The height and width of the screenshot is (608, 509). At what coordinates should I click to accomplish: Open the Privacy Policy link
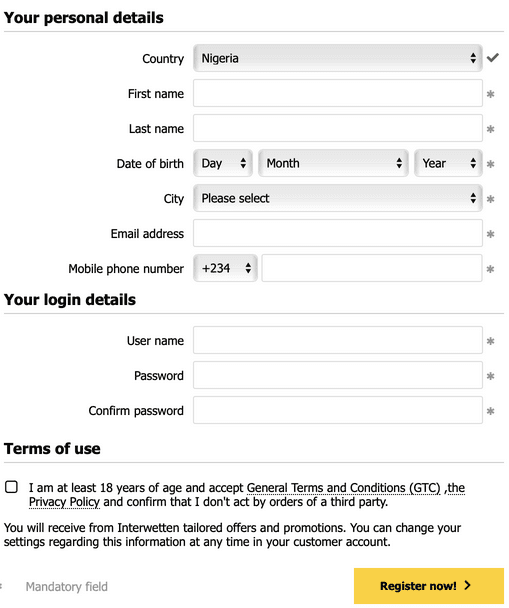click(x=64, y=502)
